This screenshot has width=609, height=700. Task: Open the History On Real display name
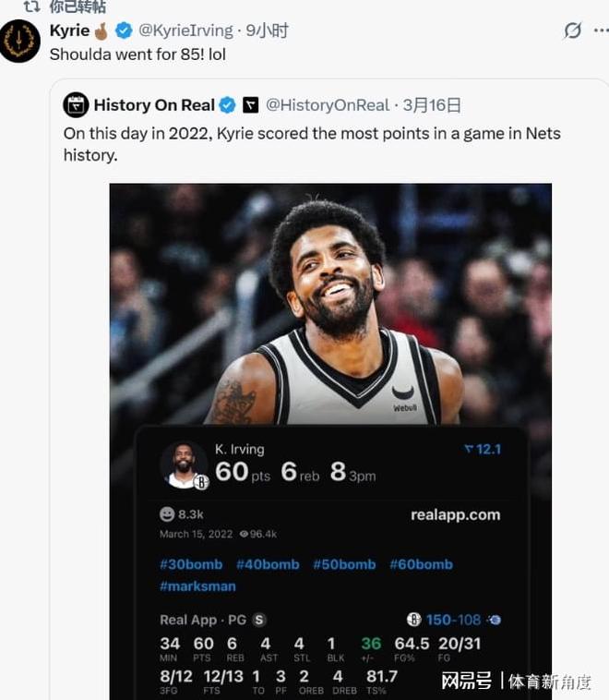point(154,105)
